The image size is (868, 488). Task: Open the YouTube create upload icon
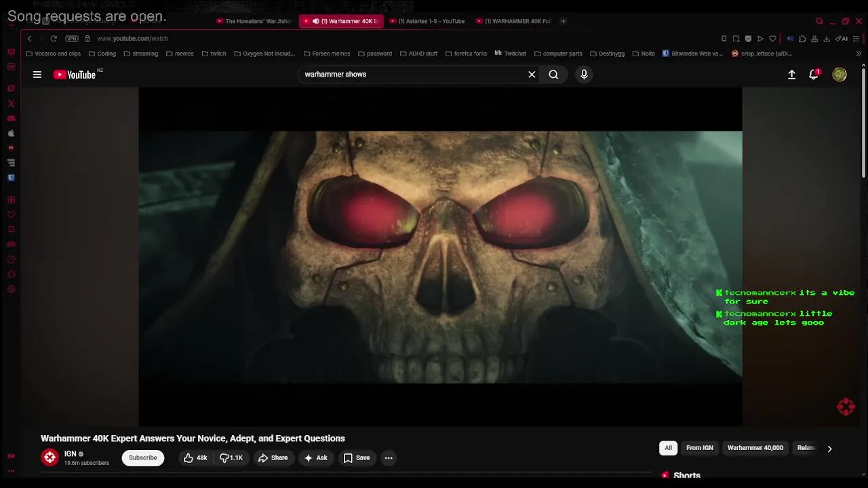tap(791, 75)
